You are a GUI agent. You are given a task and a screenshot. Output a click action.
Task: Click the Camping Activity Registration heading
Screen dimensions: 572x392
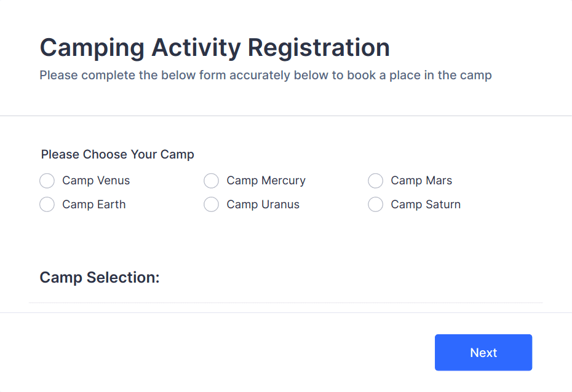214,47
